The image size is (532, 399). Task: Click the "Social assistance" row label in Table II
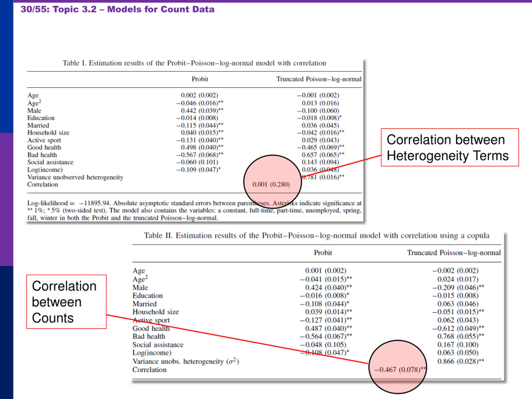tap(158, 345)
